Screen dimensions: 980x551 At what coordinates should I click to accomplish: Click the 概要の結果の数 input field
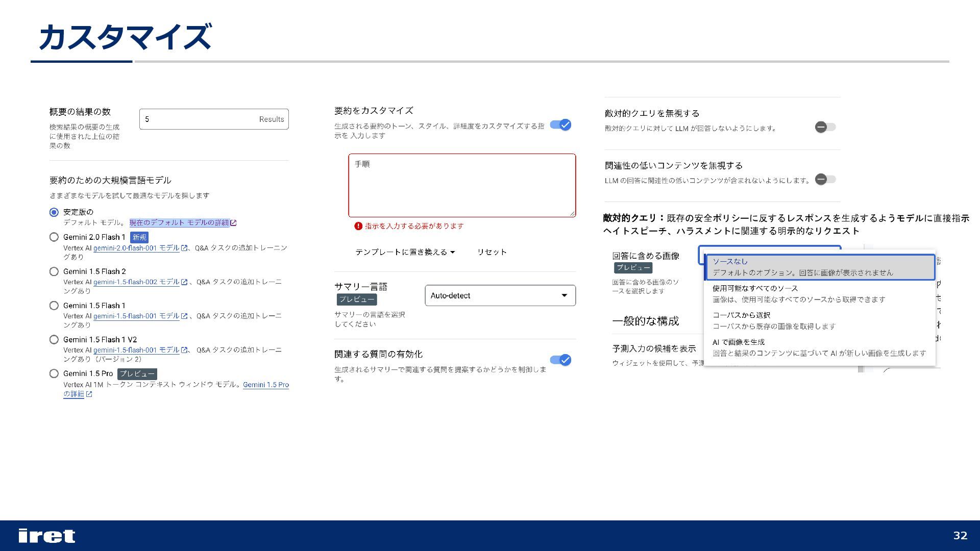[214, 119]
